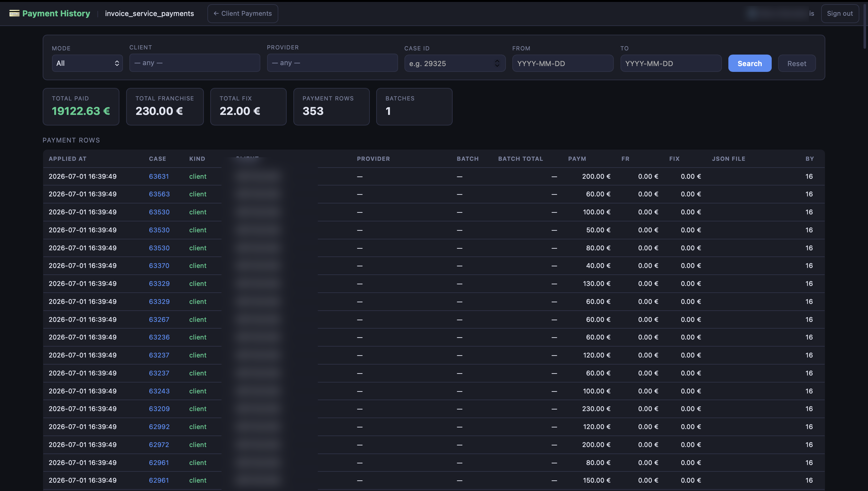The height and width of the screenshot is (491, 868).
Task: Click the Applied At column header
Action: (x=67, y=159)
